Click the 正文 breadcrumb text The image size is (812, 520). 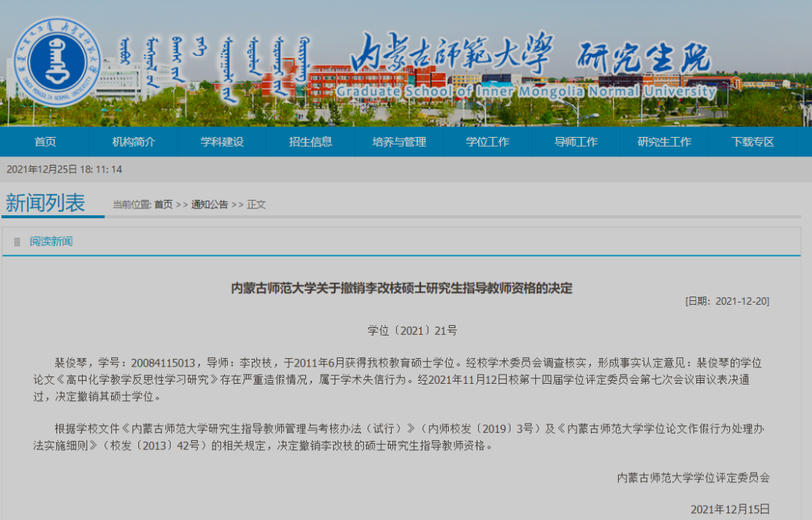click(256, 204)
